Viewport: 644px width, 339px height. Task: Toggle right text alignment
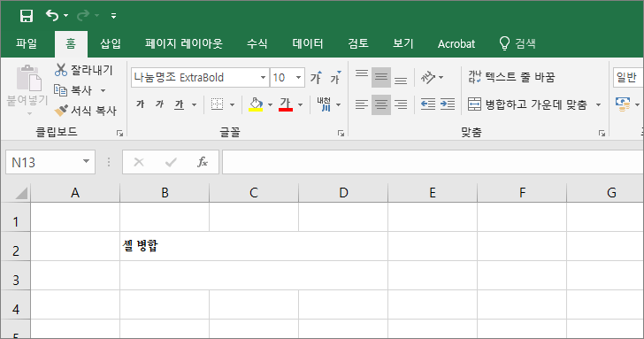(x=401, y=104)
